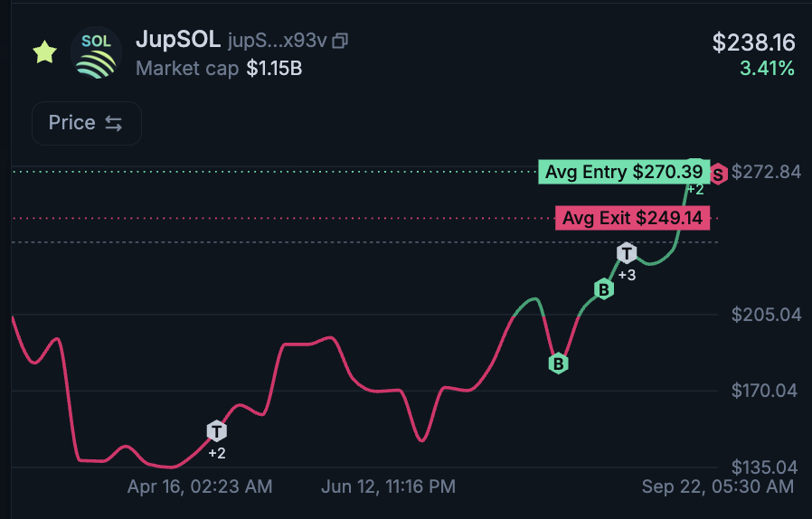Click the Market cap $1.15B value

tap(274, 68)
